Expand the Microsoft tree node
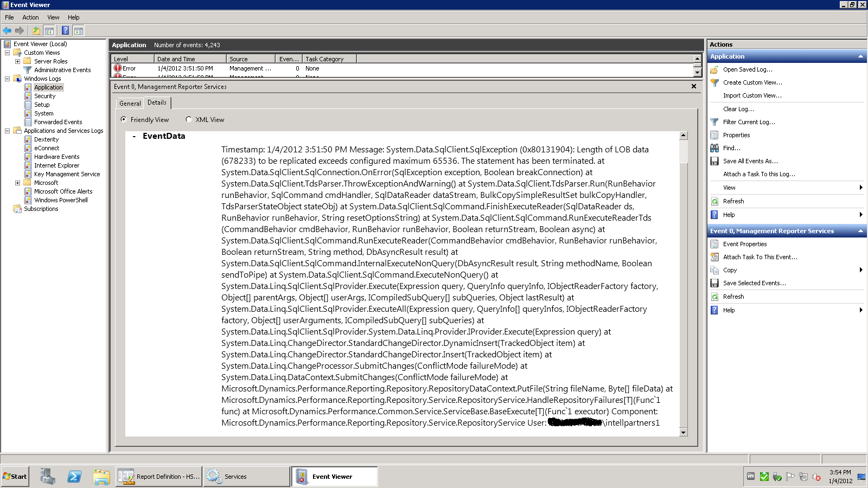The image size is (868, 488). point(17,183)
